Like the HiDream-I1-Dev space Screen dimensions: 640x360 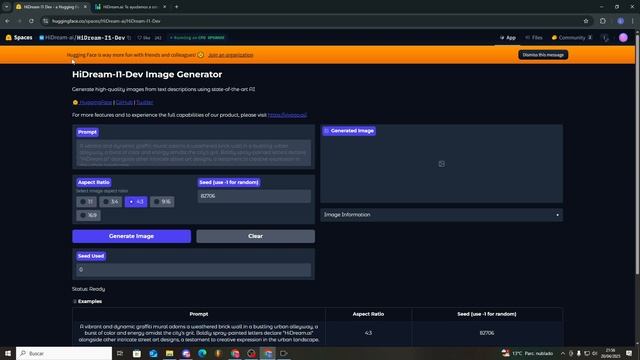pyautogui.click(x=144, y=38)
